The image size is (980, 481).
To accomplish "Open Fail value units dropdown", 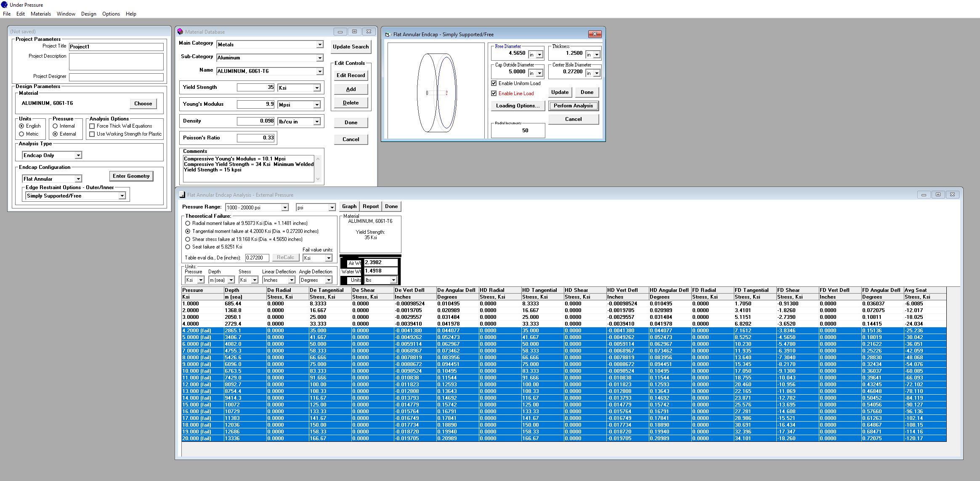I will [329, 258].
